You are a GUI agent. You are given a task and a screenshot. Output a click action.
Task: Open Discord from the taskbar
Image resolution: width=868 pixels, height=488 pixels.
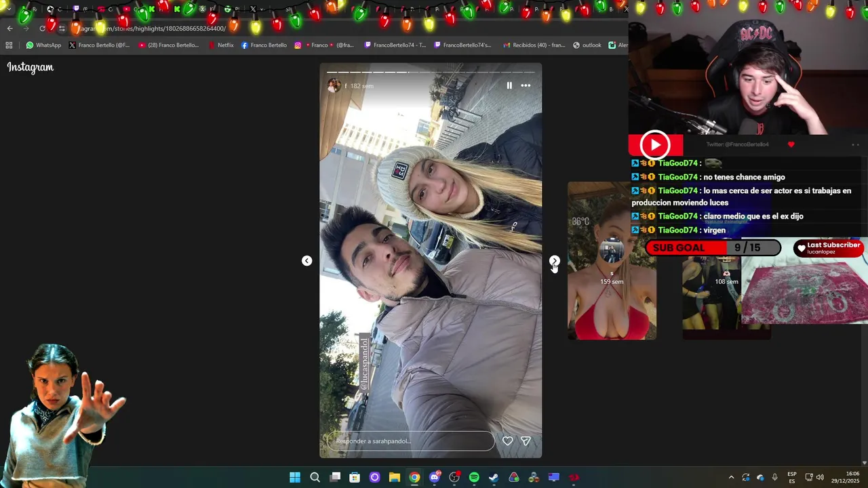pyautogui.click(x=435, y=477)
